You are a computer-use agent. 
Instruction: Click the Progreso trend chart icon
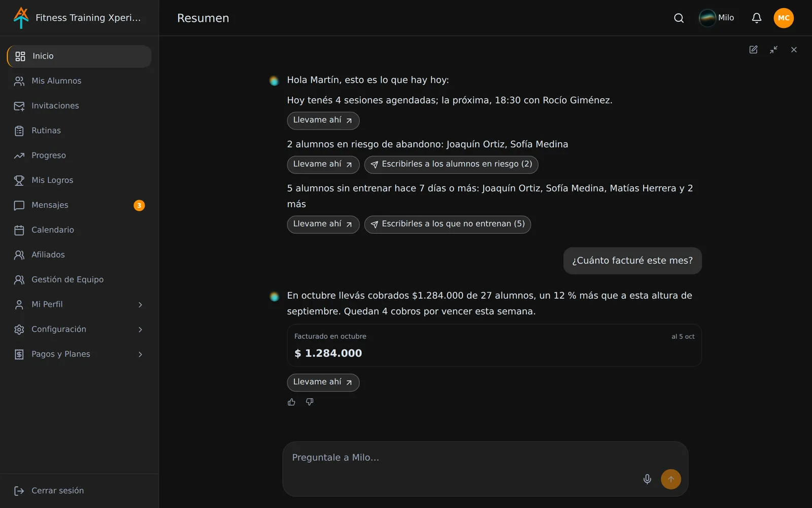tap(19, 156)
